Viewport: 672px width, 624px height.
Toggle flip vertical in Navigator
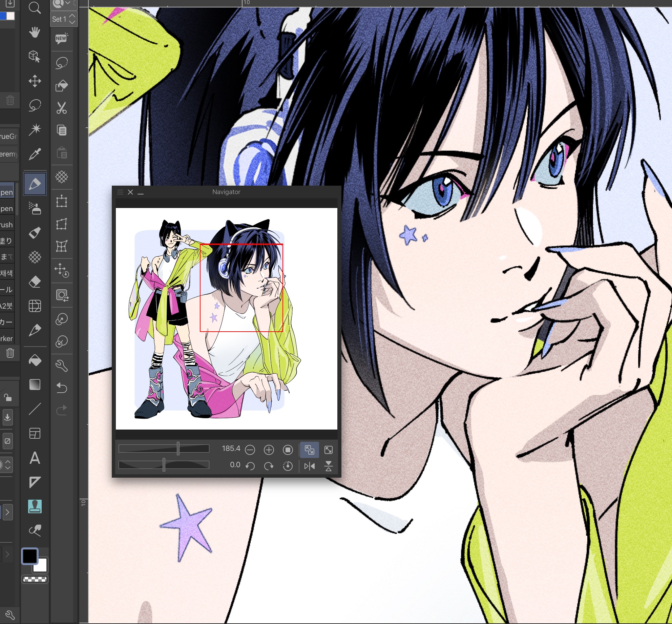coord(328,466)
